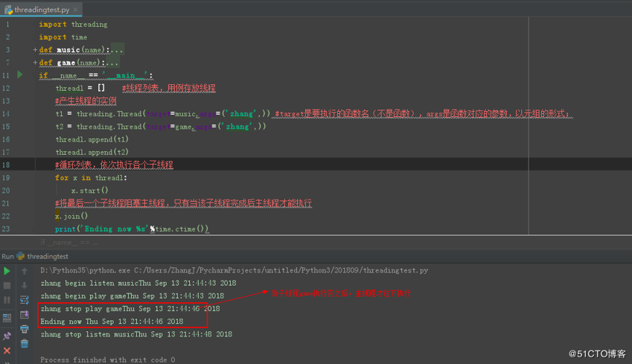
Task: Go up the stack trace
Action: (24, 271)
